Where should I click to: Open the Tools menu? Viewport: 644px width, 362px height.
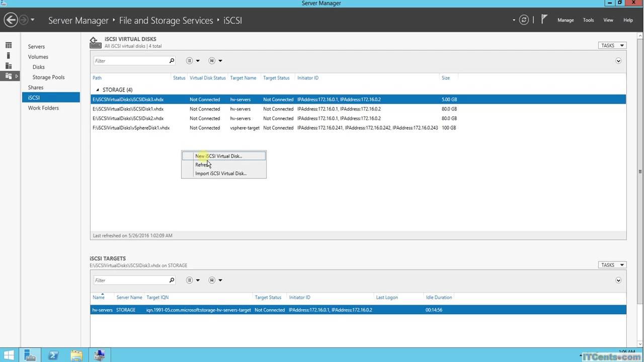(588, 20)
